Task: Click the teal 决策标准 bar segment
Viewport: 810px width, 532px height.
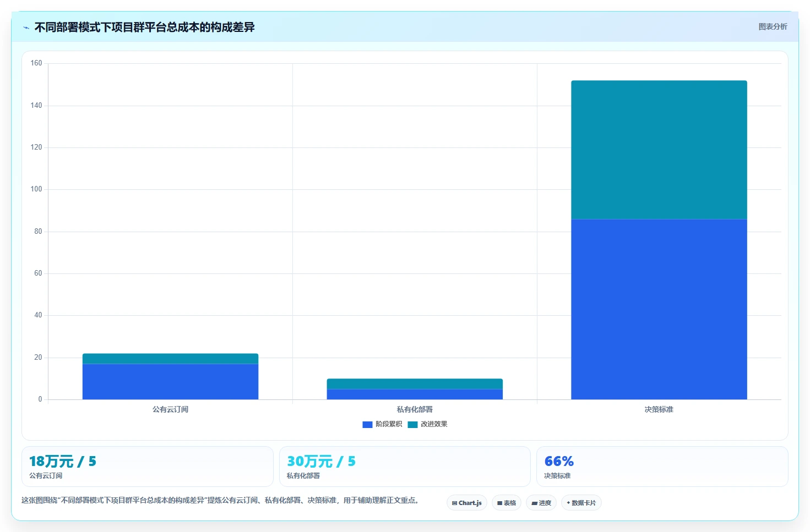Action: [659, 150]
